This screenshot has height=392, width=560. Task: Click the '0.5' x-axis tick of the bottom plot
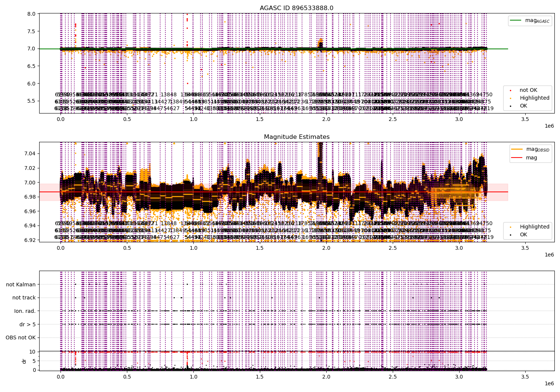127,377
